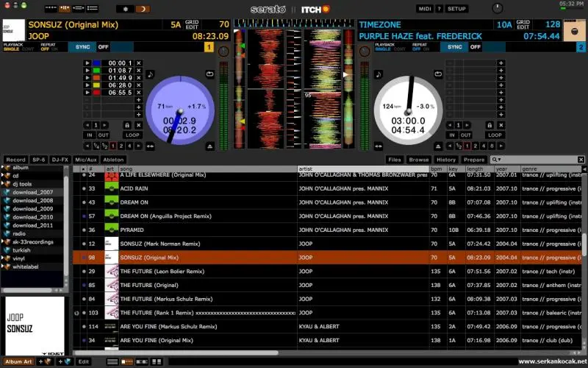Screen dimensions: 588x368
Task: Open the help question mark button
Action: [x=440, y=9]
